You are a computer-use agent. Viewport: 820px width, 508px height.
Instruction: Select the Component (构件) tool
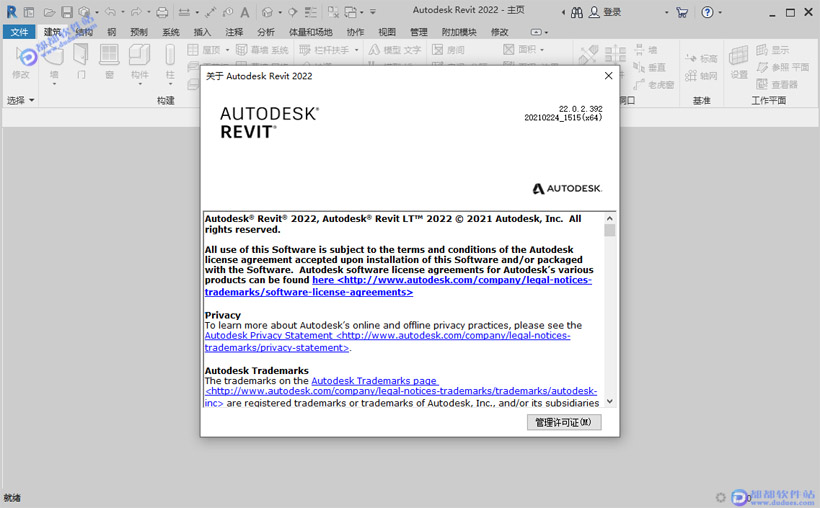point(140,63)
